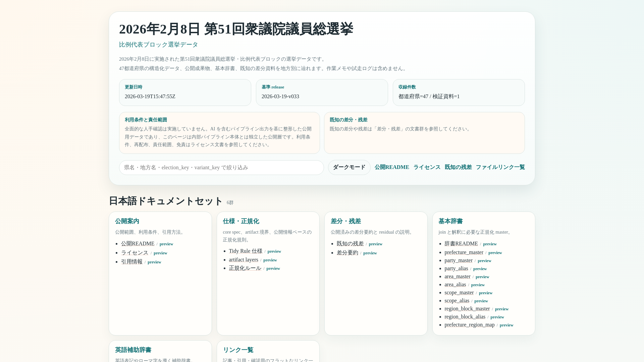
Task: Preview scope_alias file
Action: (x=481, y=301)
